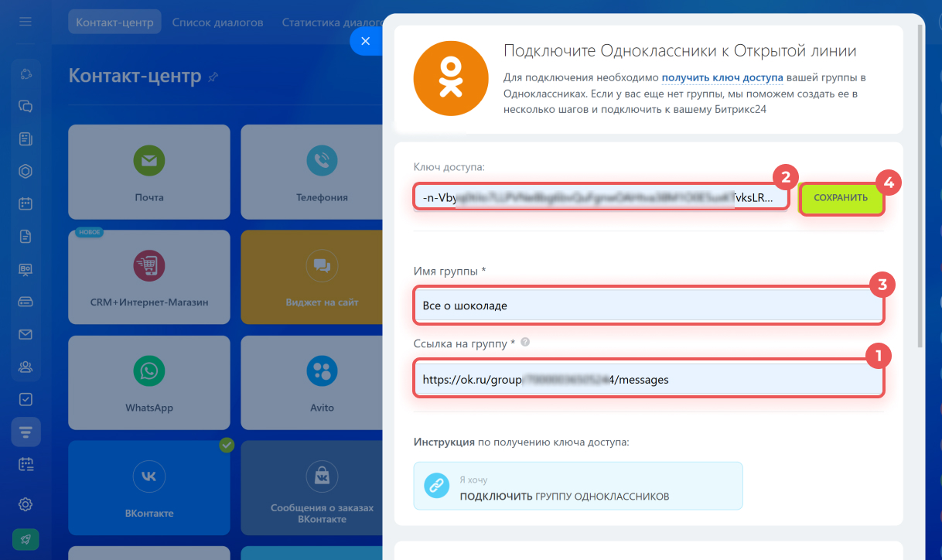This screenshot has width=942, height=560.
Task: Click the connection panel's vertical scrollbar
Action: tap(919, 186)
